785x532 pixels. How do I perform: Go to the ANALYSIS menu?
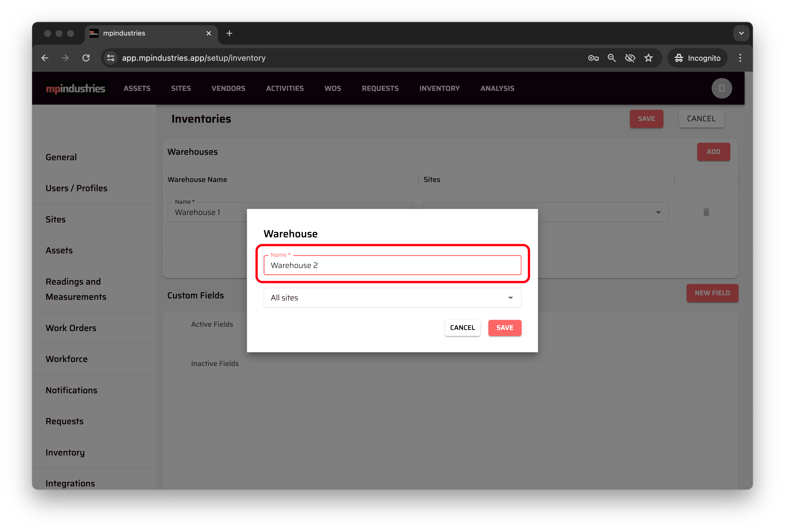497,89
